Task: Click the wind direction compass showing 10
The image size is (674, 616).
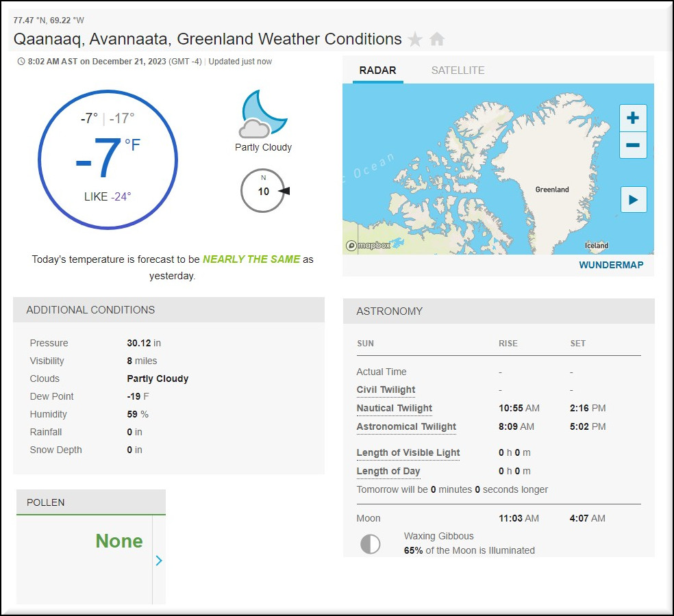Action: (x=263, y=191)
